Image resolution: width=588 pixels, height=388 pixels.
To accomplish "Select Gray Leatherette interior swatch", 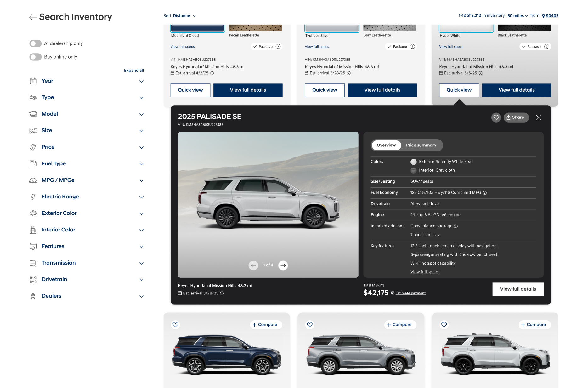I will 390,28.
